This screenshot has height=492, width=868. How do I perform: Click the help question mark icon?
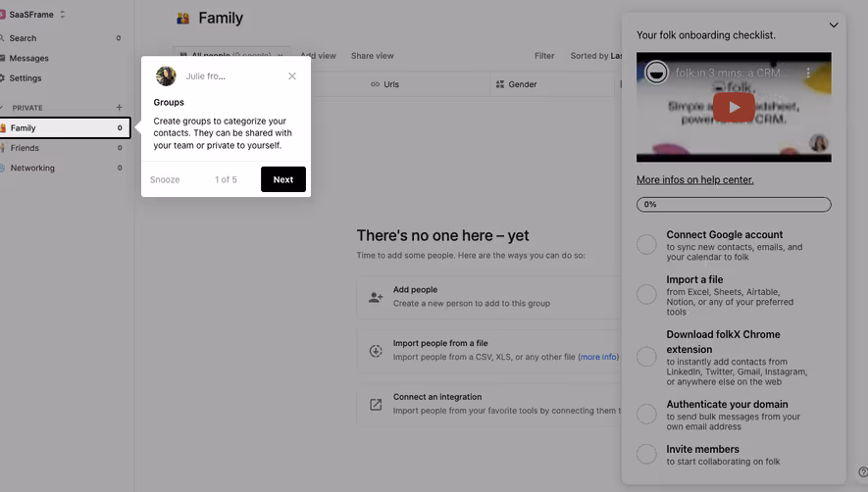coord(863,472)
